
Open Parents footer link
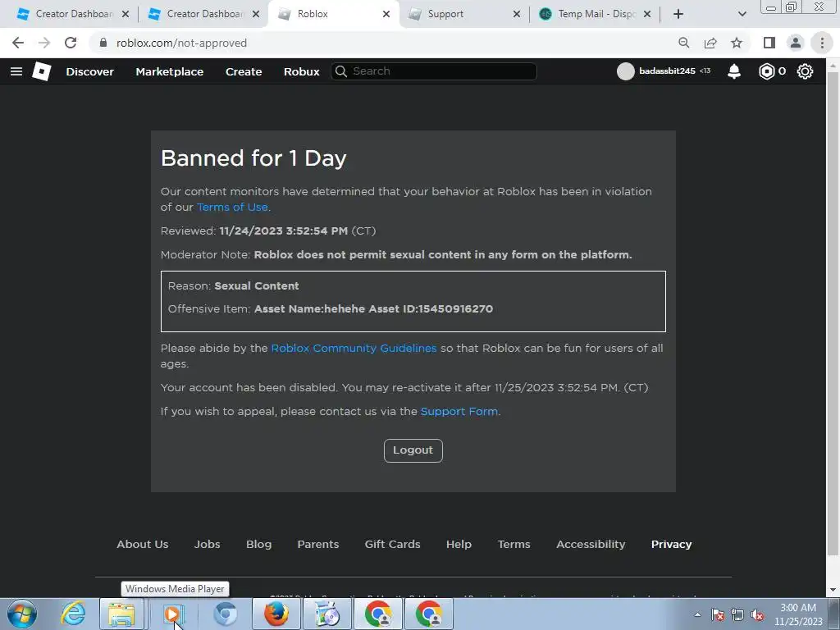318,545
